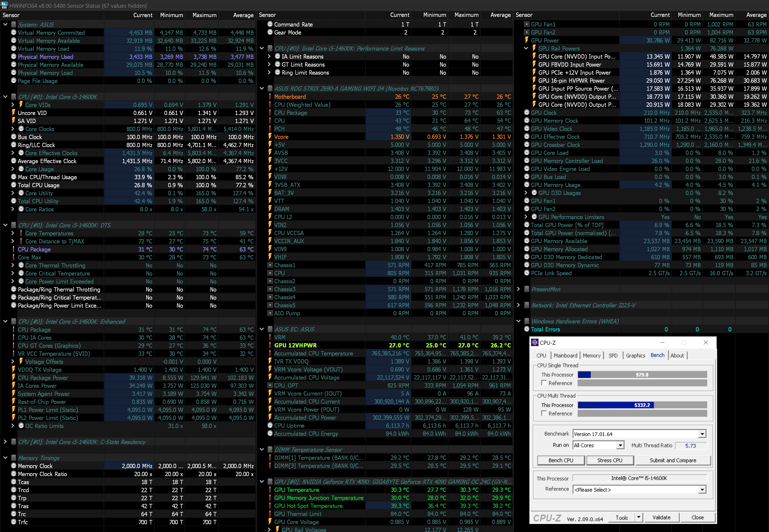Switch to the Graphics tab in CPU-Z
The width and height of the screenshot is (769, 532).
635,356
